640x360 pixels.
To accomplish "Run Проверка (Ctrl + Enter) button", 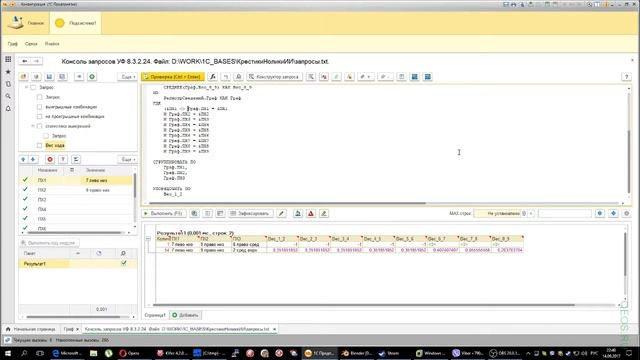I will (173, 77).
